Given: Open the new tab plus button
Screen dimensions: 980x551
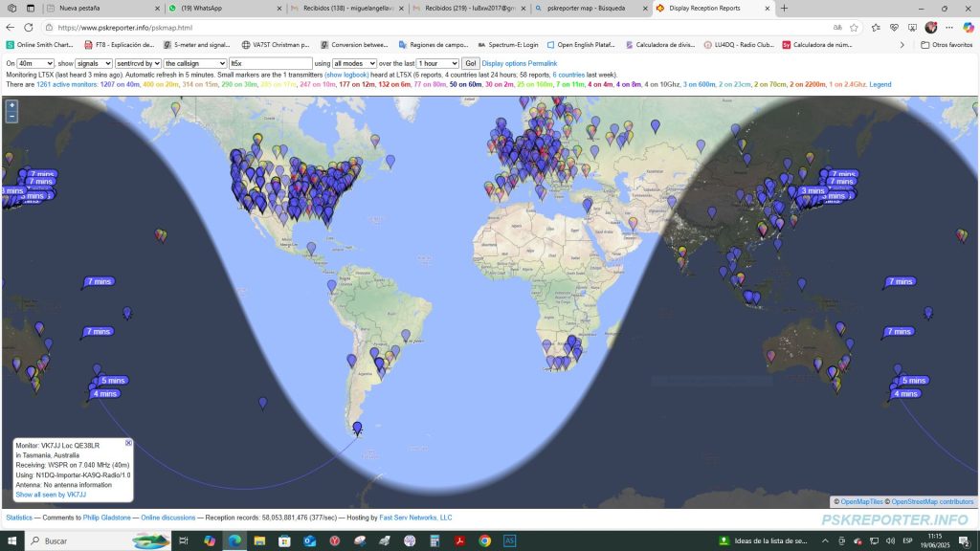Looking at the screenshot, I should (785, 8).
